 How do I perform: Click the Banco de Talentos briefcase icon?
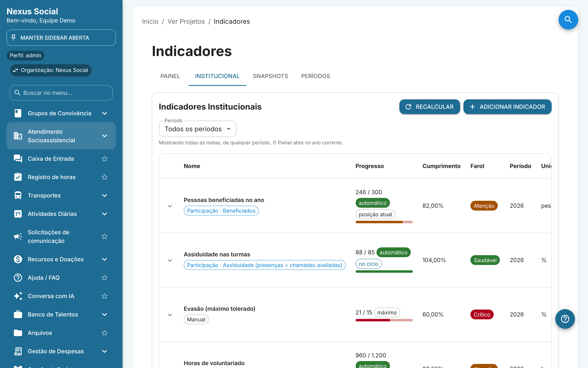coord(18,314)
